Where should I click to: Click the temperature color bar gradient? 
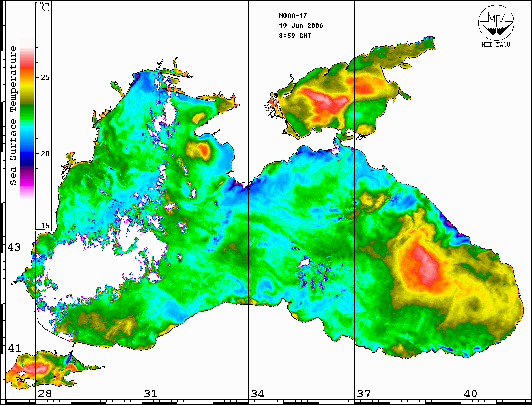coord(27,118)
